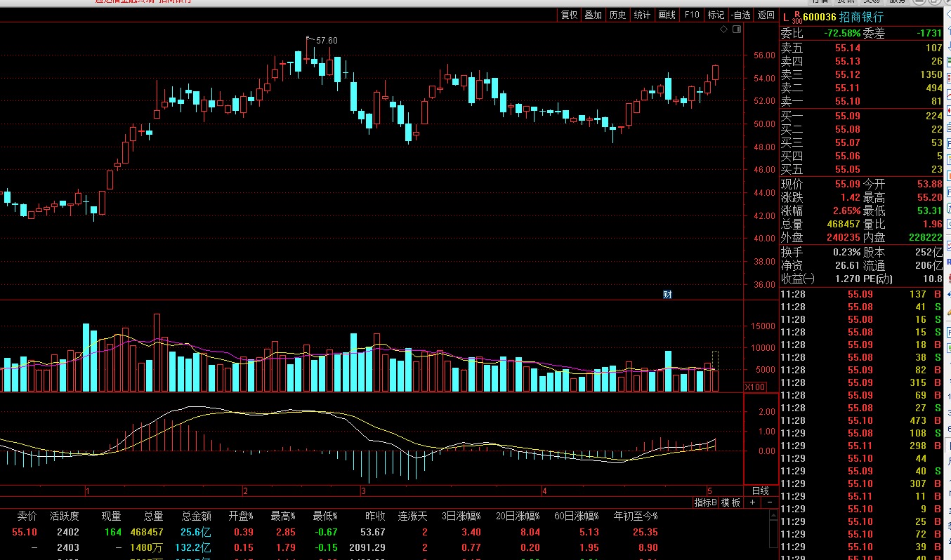Click stock code 600036

pos(819,17)
